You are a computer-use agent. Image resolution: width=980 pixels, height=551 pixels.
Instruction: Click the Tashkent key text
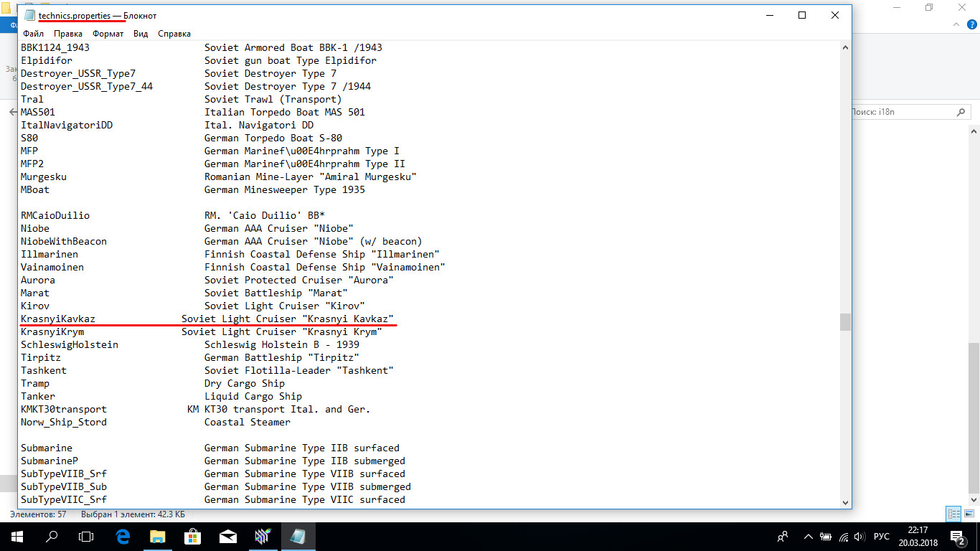point(44,370)
